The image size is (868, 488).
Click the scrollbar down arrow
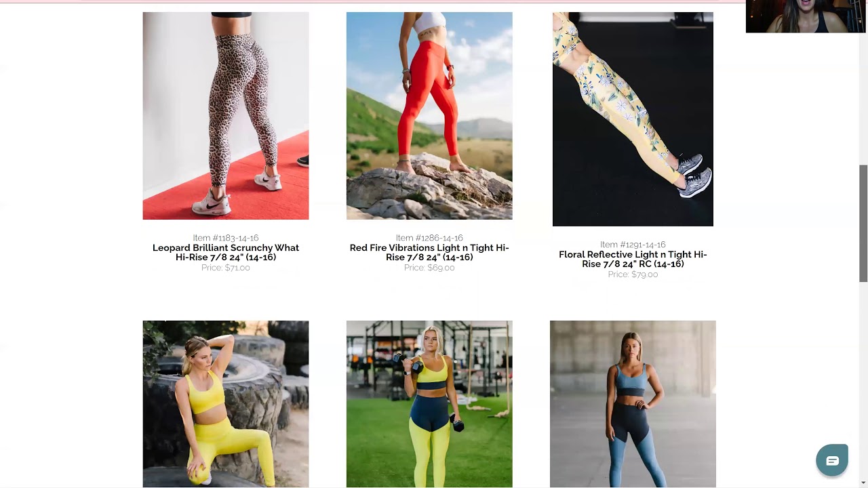(863, 483)
